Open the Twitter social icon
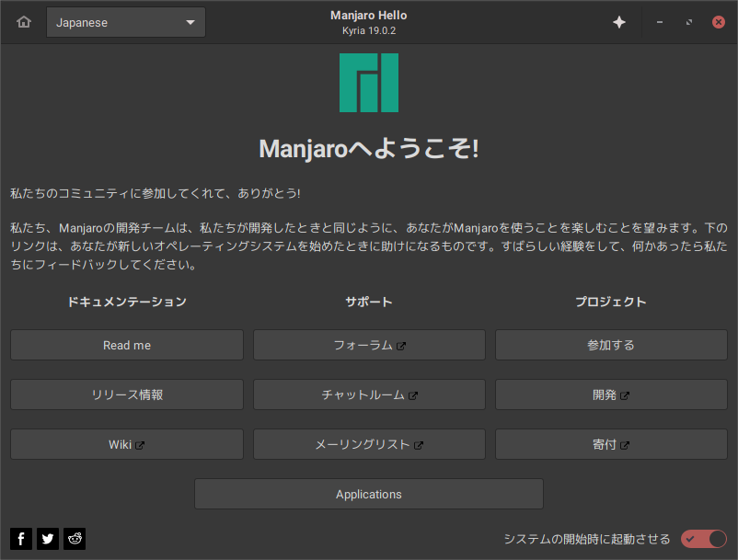 48,538
